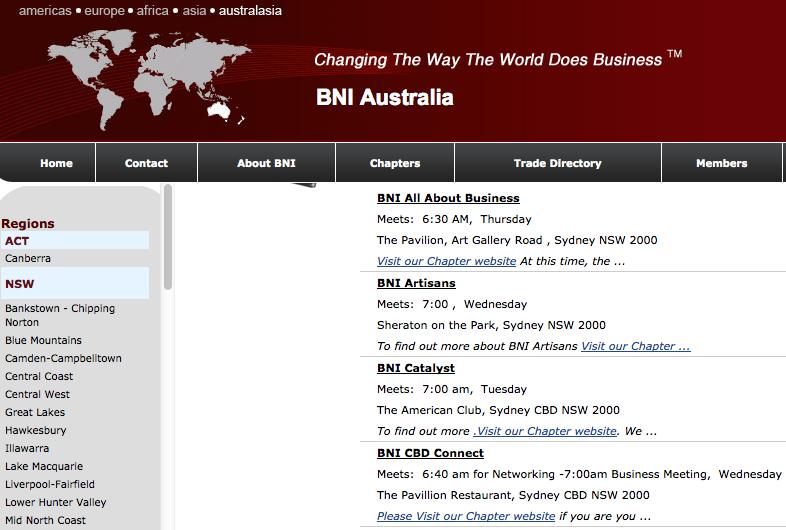Click Please Visit our Chapter website link

[466, 516]
